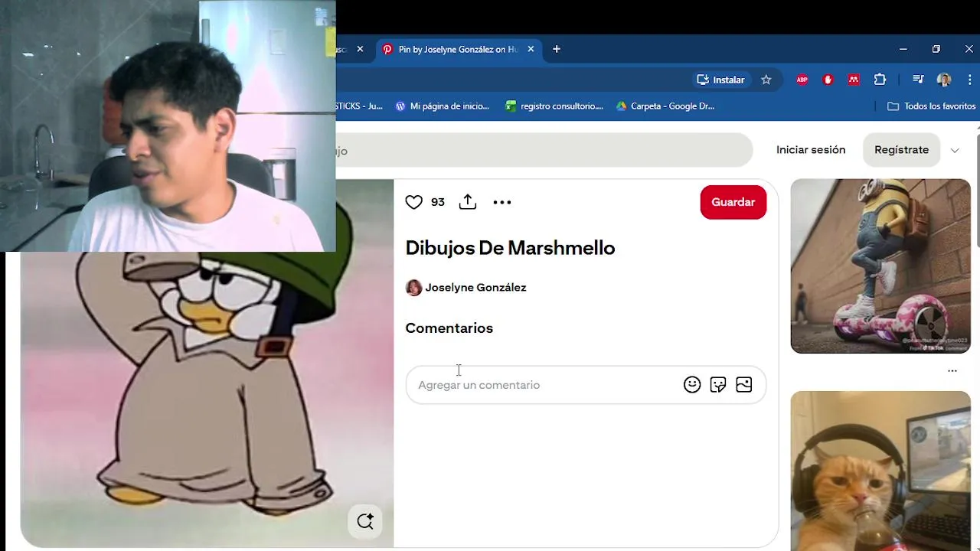This screenshot has height=551, width=980.
Task: Open the media controls icon in toolbar
Action: (x=918, y=80)
